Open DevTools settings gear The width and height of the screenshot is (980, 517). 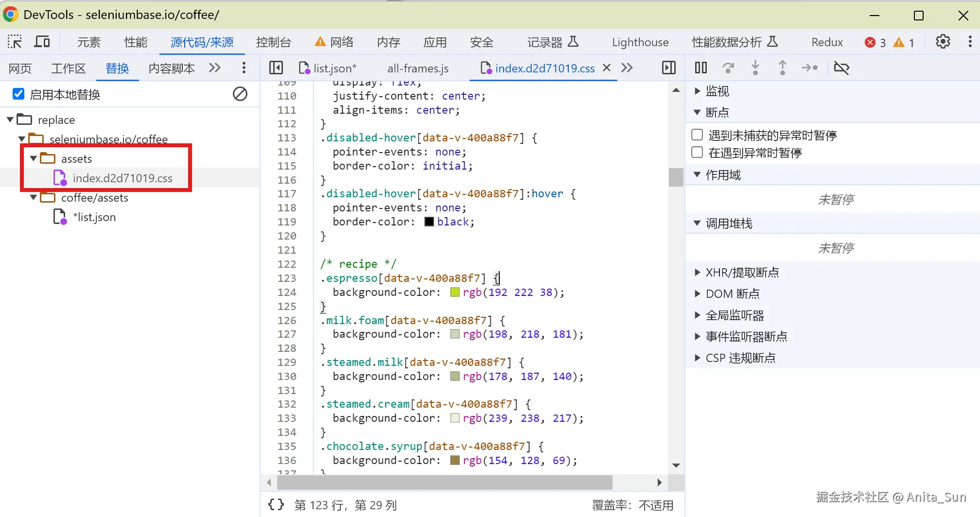(943, 42)
